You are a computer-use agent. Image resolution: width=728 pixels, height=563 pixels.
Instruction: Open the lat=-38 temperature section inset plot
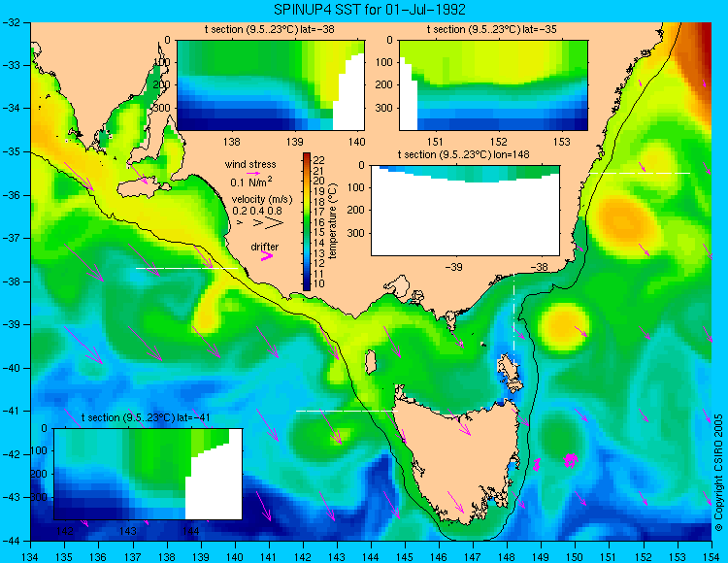click(271, 85)
